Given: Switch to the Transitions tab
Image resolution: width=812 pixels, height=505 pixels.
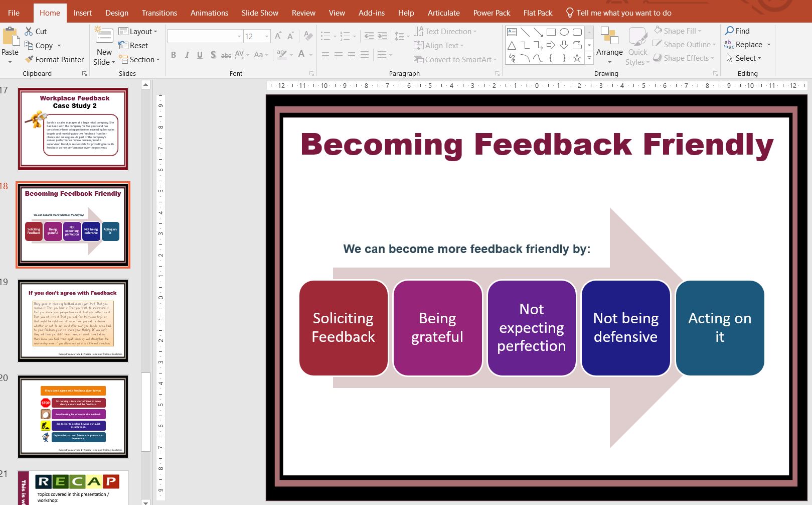Looking at the screenshot, I should (159, 13).
